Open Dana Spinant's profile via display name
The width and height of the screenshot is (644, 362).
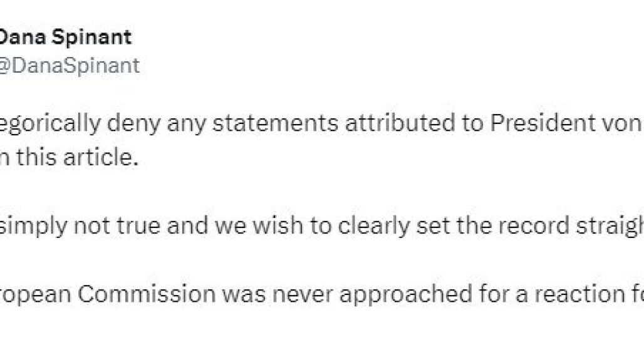click(64, 37)
